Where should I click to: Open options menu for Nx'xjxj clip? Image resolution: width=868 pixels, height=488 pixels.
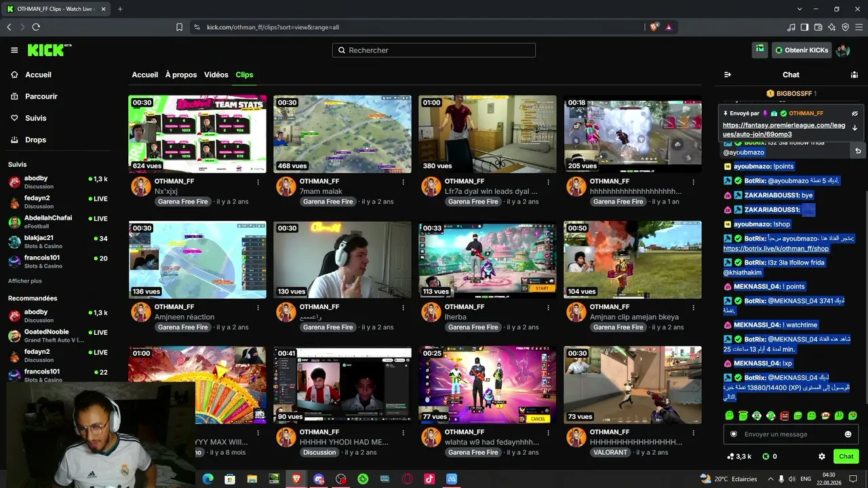258,182
